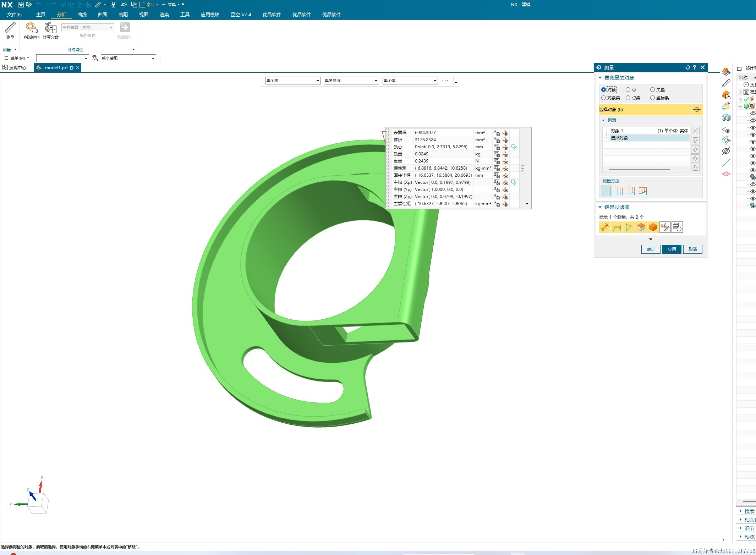756x555 pixels.
Task: Toggle the solid body result filter icon
Action: (x=653, y=227)
